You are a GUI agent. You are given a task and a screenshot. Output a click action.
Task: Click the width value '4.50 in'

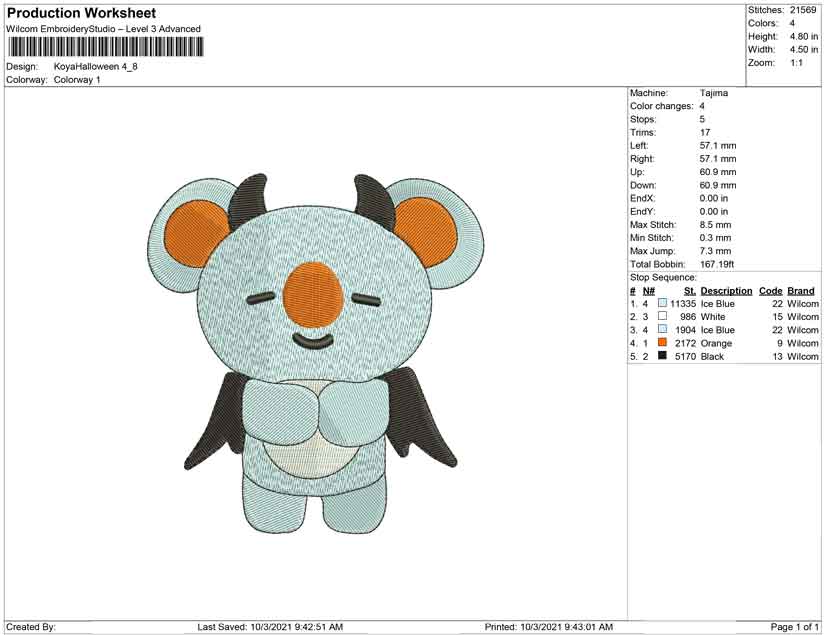tap(804, 49)
